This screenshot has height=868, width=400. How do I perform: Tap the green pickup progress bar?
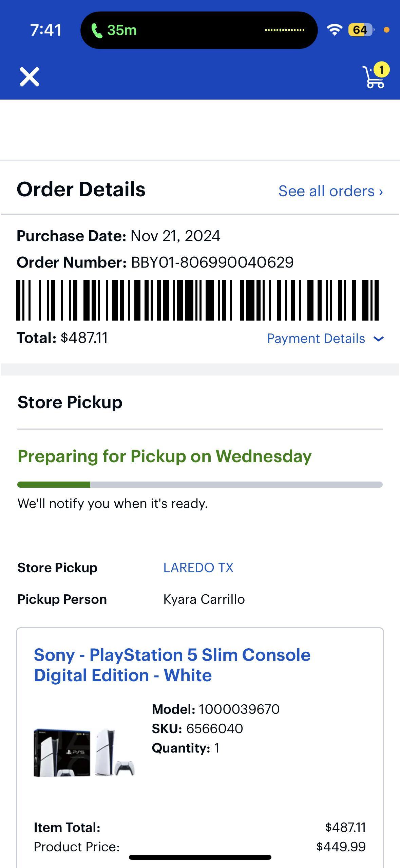pyautogui.click(x=54, y=485)
